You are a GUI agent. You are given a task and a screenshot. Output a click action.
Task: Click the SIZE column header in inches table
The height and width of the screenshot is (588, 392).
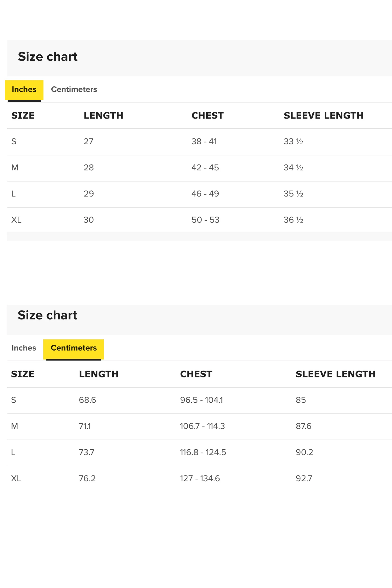[x=23, y=115]
